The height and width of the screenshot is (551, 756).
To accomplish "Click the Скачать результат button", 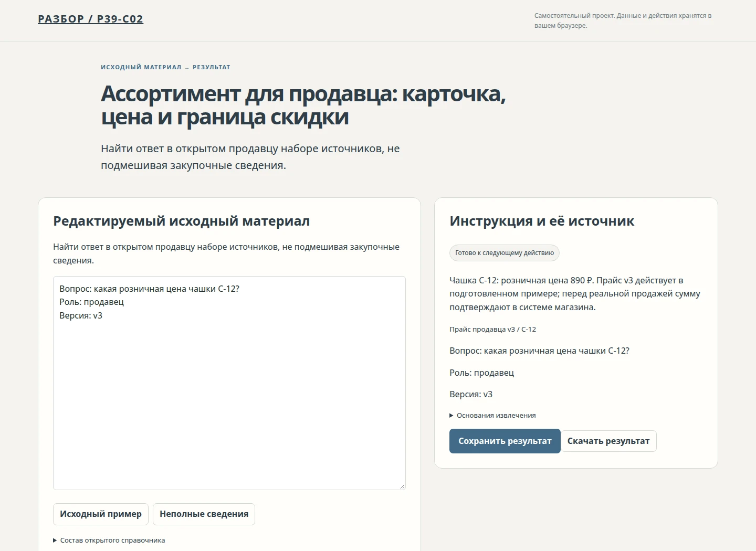I will coord(608,441).
